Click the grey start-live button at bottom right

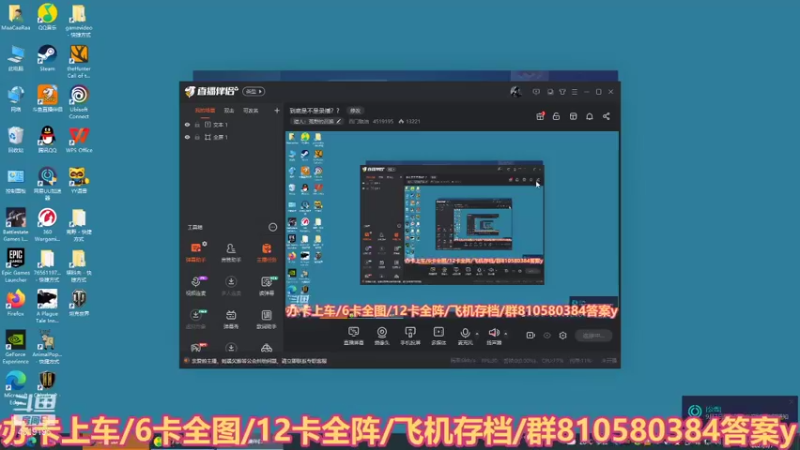click(593, 335)
